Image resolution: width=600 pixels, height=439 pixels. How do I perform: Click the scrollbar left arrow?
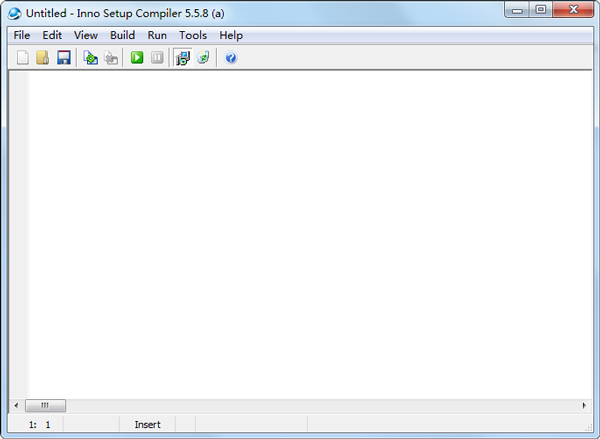tap(16, 405)
